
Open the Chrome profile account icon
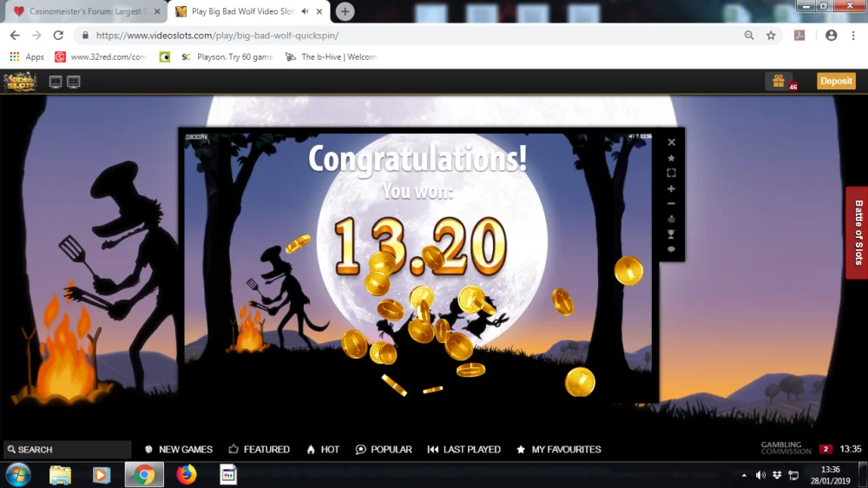[x=831, y=36]
